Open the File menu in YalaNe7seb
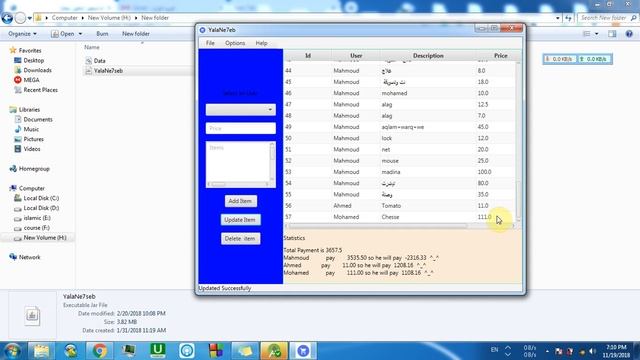This screenshot has width=640, height=360. click(x=210, y=43)
